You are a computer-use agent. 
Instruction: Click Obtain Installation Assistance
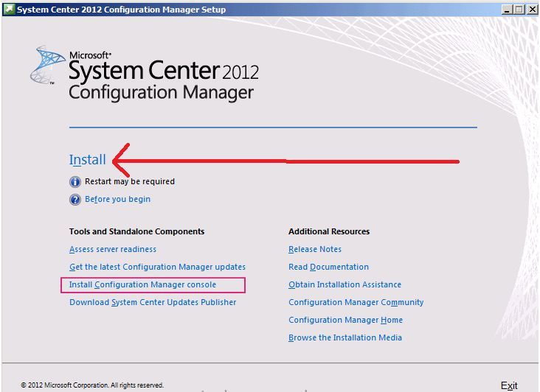pos(345,284)
